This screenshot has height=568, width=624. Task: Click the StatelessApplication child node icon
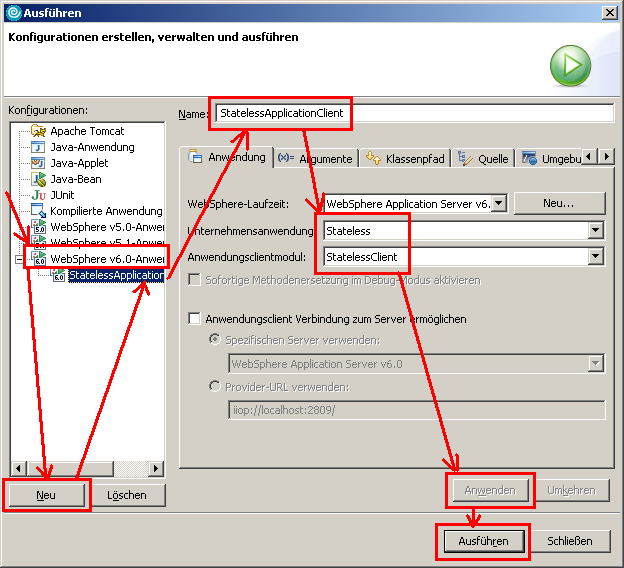(58, 275)
